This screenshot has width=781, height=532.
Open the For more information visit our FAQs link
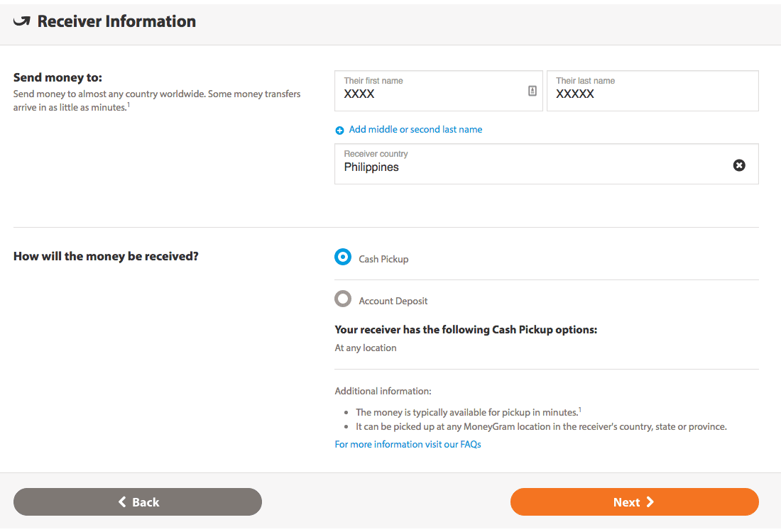click(408, 445)
